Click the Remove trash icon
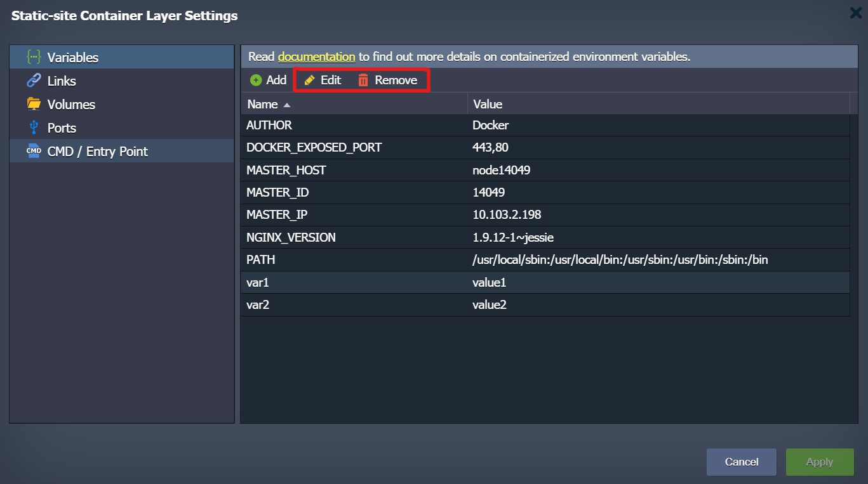Screen dimensions: 868x484 click(x=363, y=80)
